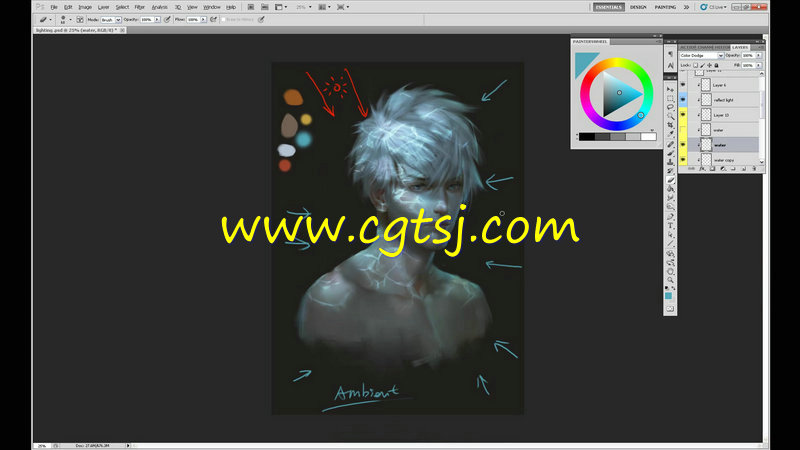Screen dimensions: 800x450
Task: Add layer style fx icon
Action: pyautogui.click(x=702, y=168)
